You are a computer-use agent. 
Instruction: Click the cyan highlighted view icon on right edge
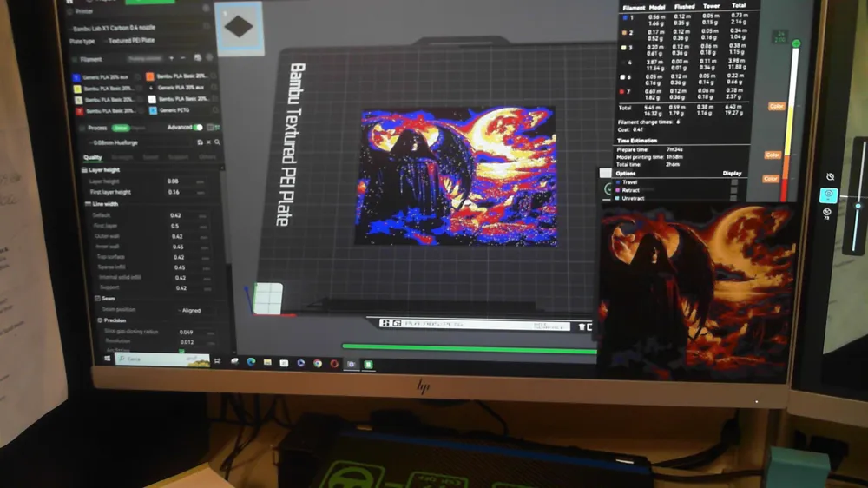pyautogui.click(x=829, y=195)
